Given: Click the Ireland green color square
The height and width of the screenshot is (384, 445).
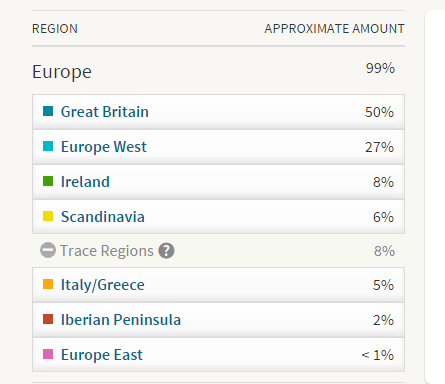Looking at the screenshot, I should [x=48, y=181].
